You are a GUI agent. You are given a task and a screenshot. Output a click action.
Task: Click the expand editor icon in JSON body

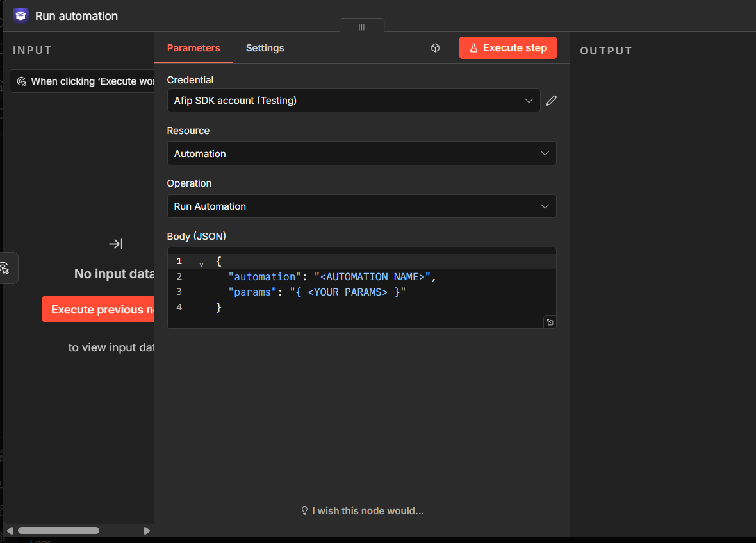click(x=550, y=322)
